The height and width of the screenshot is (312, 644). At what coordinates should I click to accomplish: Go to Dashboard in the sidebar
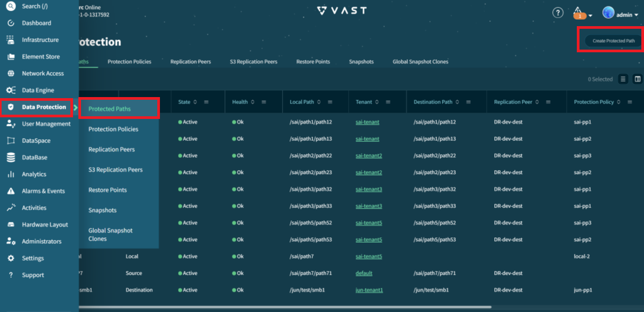(x=36, y=23)
